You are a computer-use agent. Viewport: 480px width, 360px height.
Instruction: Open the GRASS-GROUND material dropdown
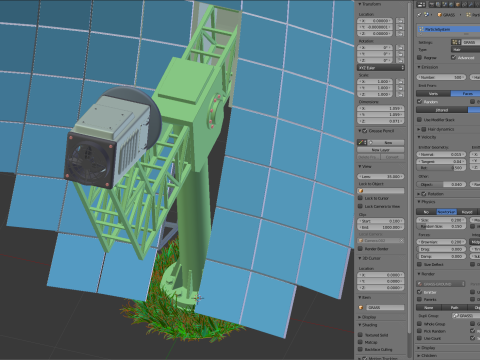(441, 284)
